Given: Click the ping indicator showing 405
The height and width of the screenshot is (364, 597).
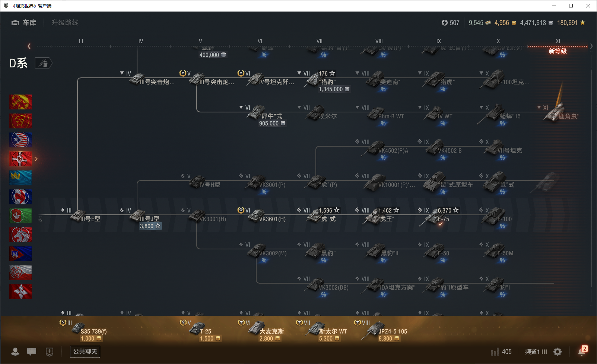Looking at the screenshot, I should 501,352.
